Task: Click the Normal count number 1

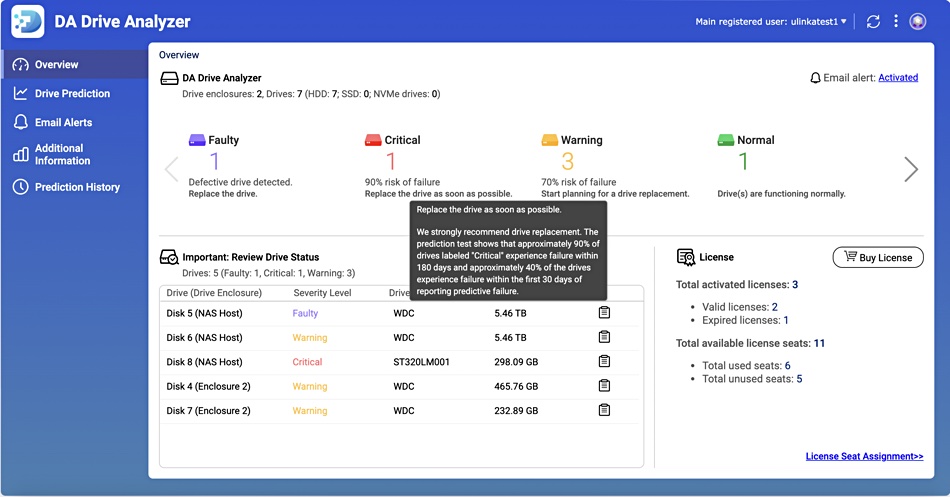Action: click(743, 161)
